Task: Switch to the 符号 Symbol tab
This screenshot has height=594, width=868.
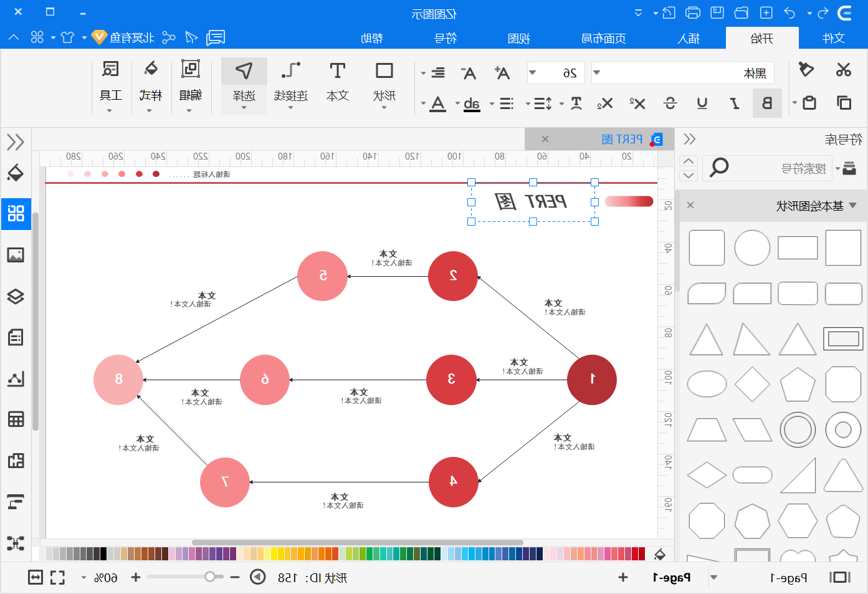Action: [x=446, y=39]
